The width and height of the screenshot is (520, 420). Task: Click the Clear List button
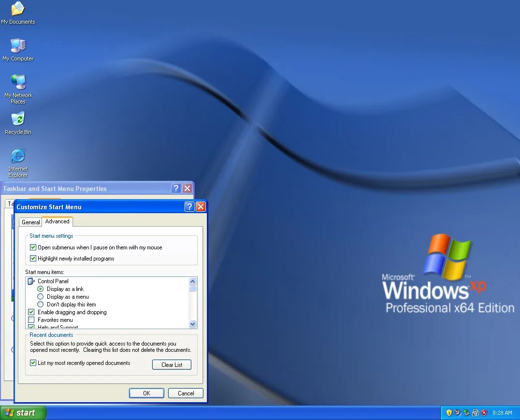(172, 364)
